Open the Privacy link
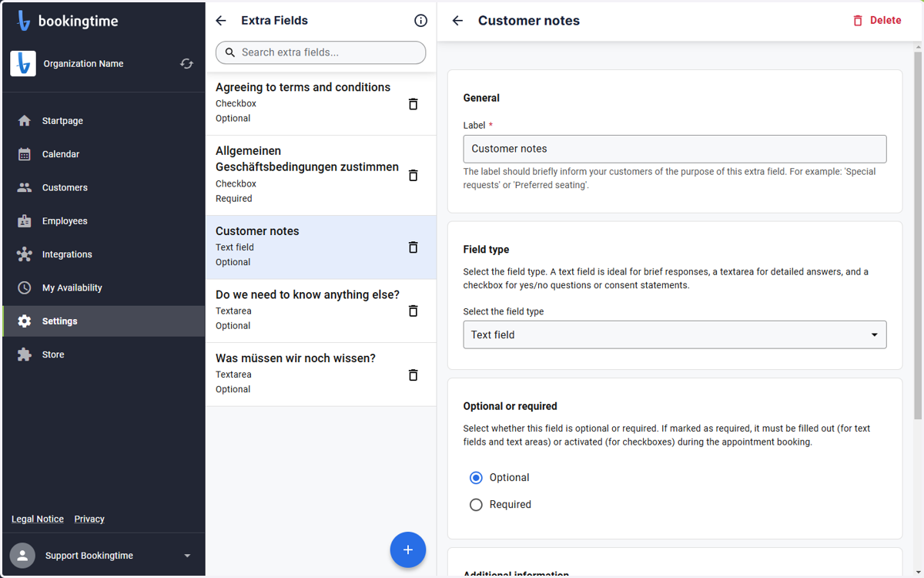 [x=89, y=519]
